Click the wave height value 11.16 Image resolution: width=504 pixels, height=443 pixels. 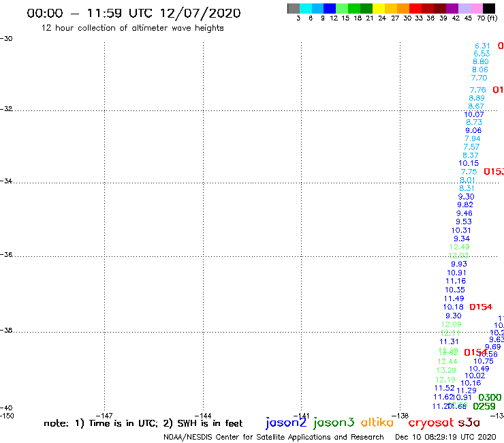coord(456,281)
